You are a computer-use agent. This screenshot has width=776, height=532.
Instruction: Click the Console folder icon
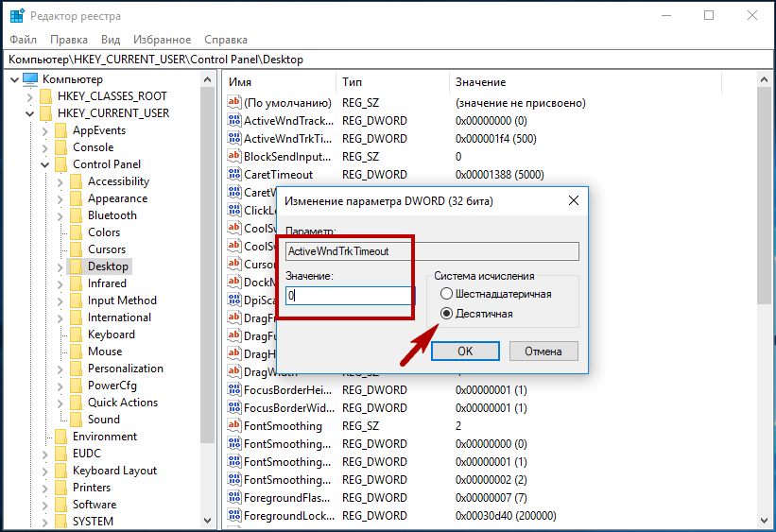click(60, 147)
